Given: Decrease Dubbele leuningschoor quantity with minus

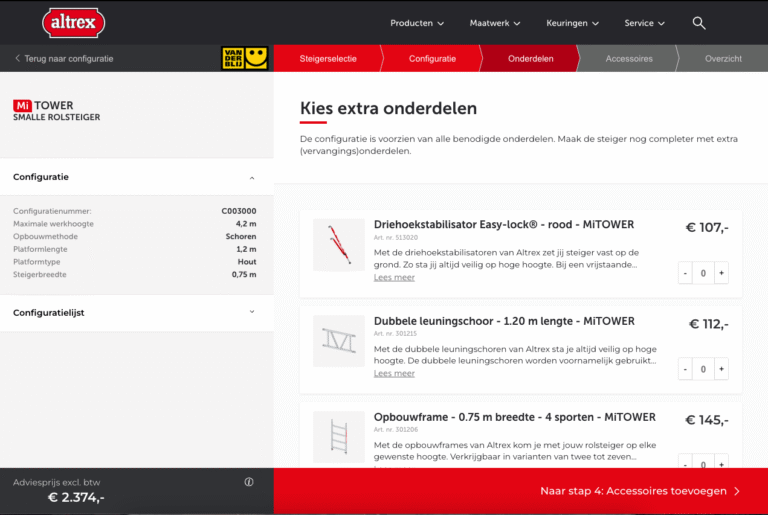Looking at the screenshot, I should point(685,369).
